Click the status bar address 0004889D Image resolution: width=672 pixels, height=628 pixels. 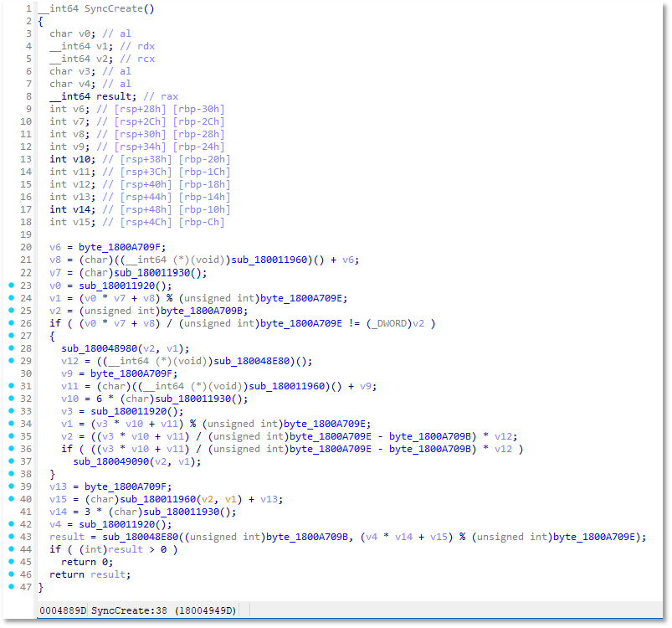pos(63,612)
